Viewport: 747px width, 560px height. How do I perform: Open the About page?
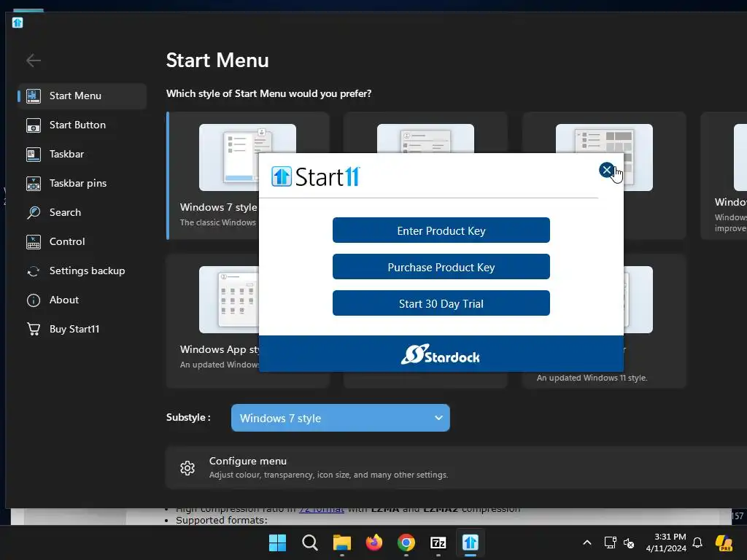click(x=82, y=300)
